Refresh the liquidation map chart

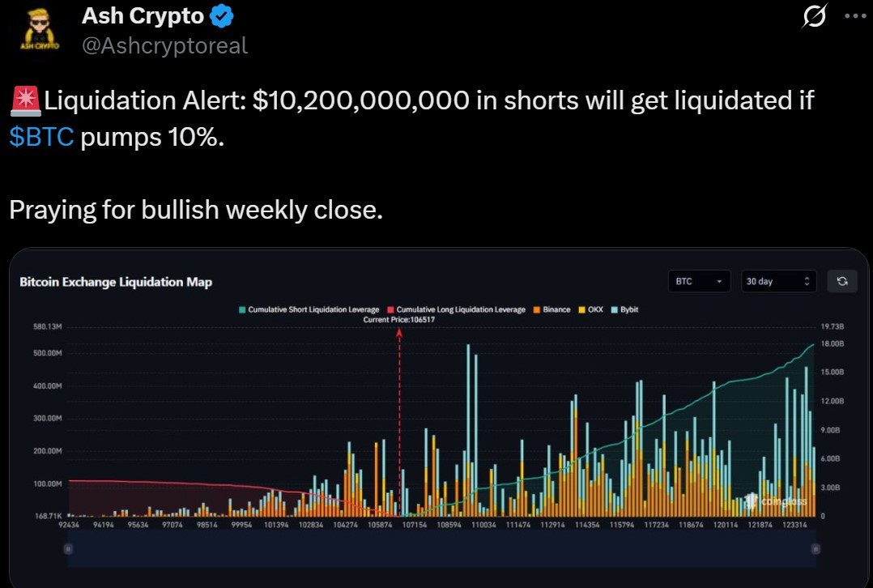click(842, 281)
